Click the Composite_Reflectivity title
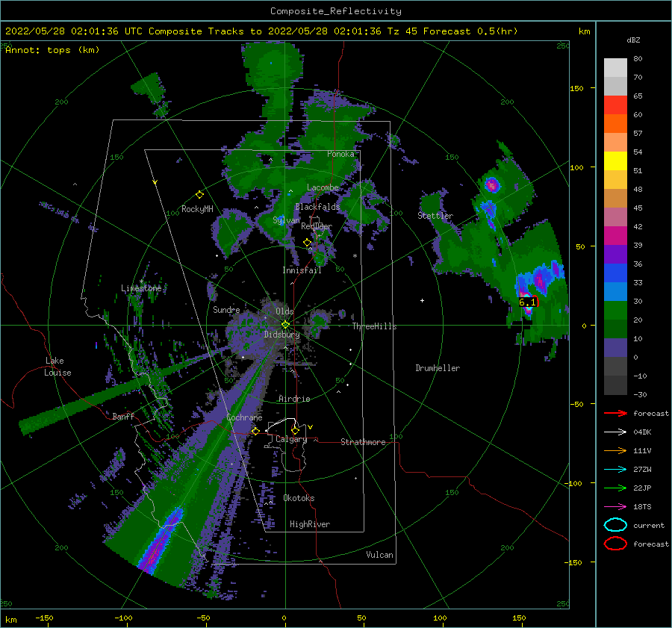The width and height of the screenshot is (672, 628). (x=335, y=11)
